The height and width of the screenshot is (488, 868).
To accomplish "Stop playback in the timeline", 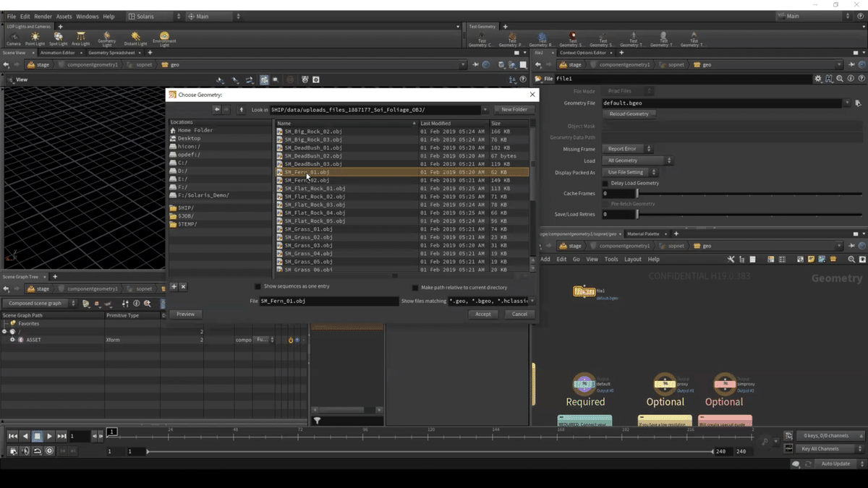I will pyautogui.click(x=38, y=436).
